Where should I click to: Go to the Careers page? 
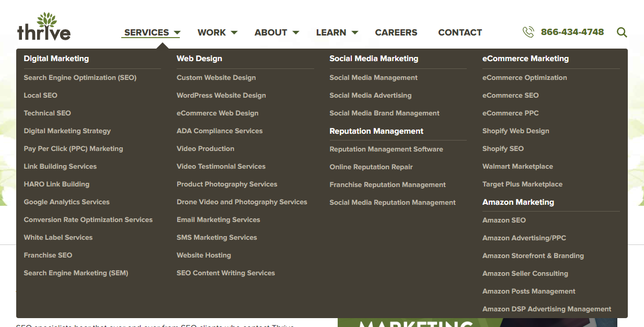[396, 32]
